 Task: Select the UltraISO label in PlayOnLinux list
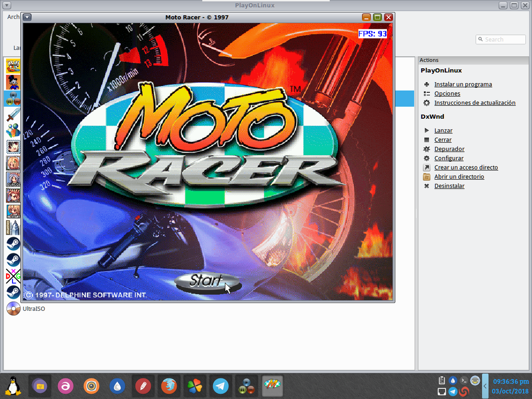pyautogui.click(x=33, y=309)
